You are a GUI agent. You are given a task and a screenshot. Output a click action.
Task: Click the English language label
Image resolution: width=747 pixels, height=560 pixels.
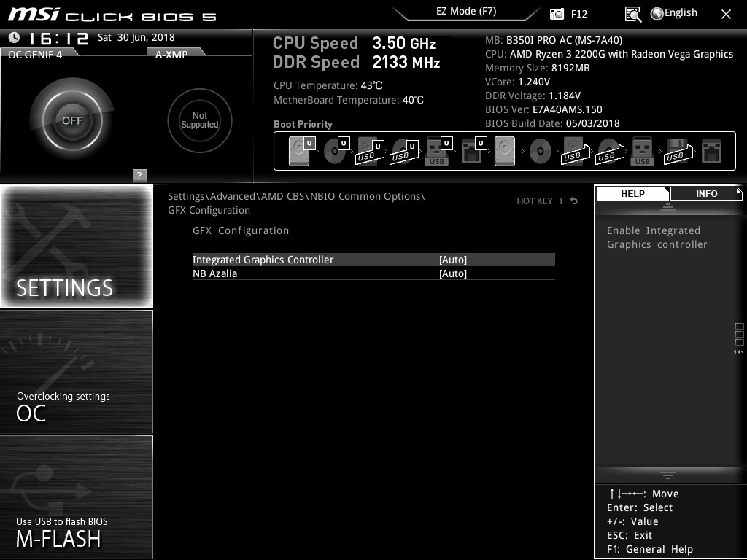(681, 13)
